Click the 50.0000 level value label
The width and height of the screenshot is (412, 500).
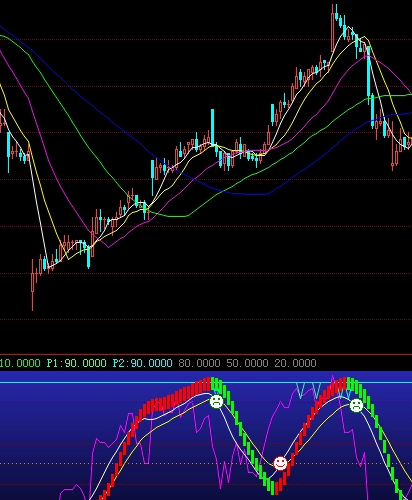[247, 363]
